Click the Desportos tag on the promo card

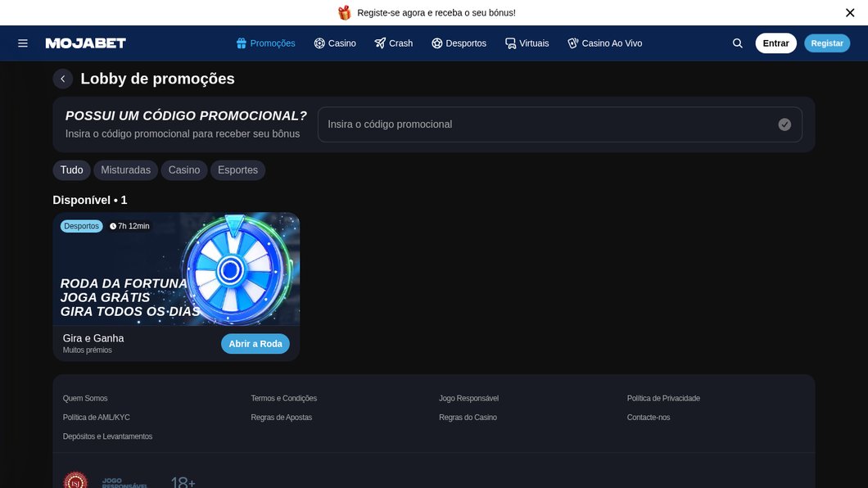[81, 226]
